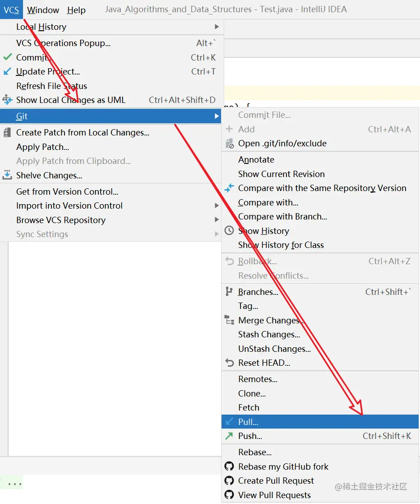420x504 pixels.
Task: Choose Resolve Conflicts... entry
Action: [320, 275]
